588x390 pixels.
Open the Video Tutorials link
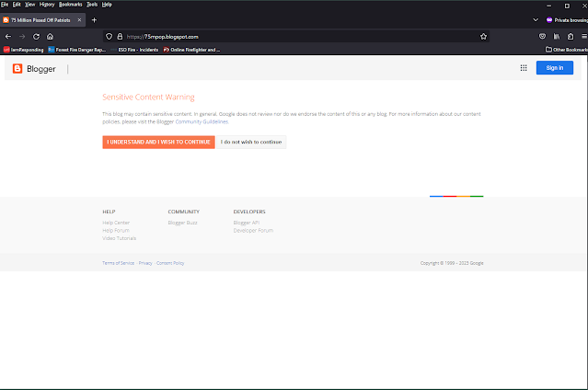[120, 238]
